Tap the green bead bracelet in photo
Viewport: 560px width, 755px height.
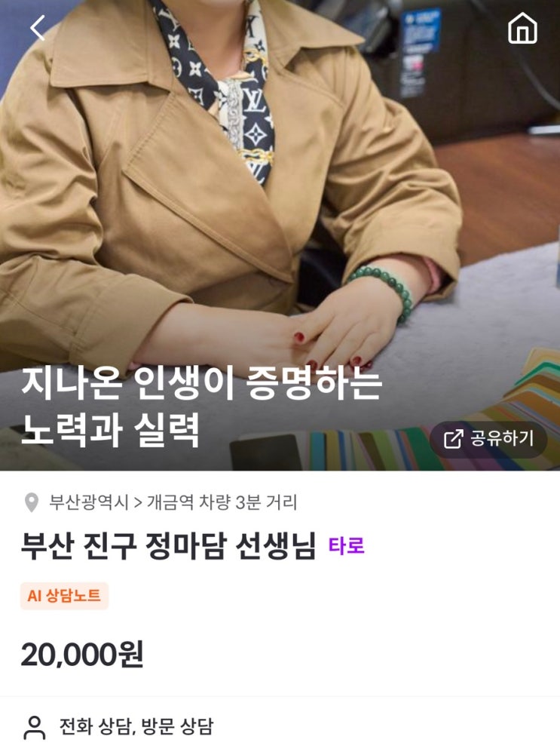(x=385, y=290)
